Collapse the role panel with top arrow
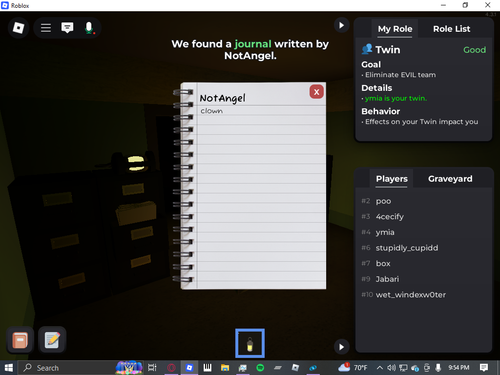Screen dimensions: 500x375 pyautogui.click(x=341, y=25)
